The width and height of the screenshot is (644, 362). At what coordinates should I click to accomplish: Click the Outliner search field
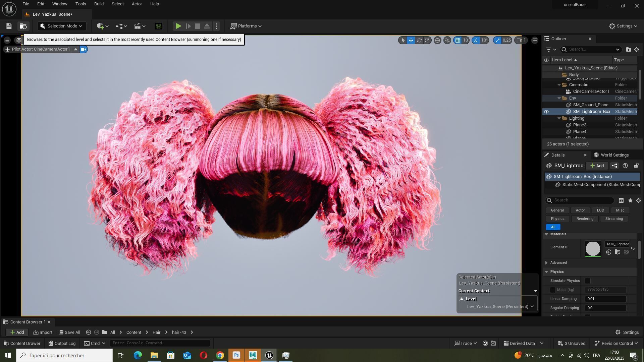[x=591, y=50]
